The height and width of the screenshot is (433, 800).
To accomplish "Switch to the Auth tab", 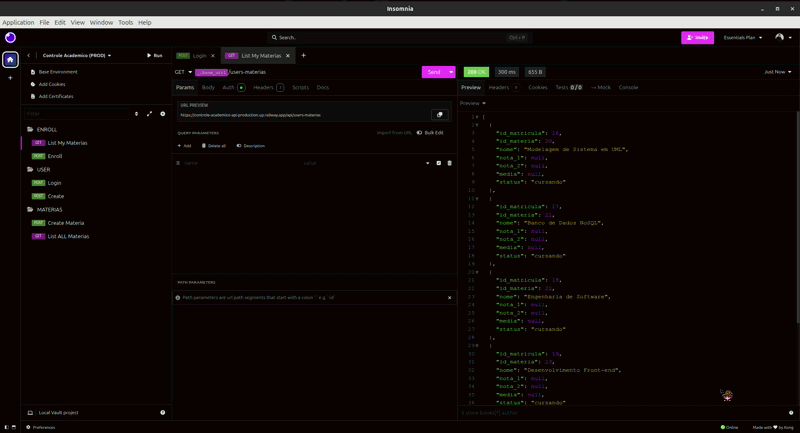I will (234, 87).
